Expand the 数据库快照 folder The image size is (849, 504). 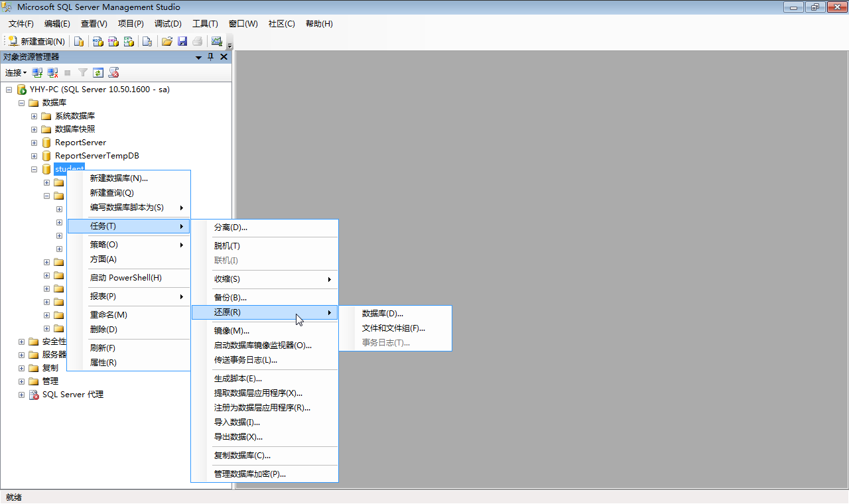34,129
